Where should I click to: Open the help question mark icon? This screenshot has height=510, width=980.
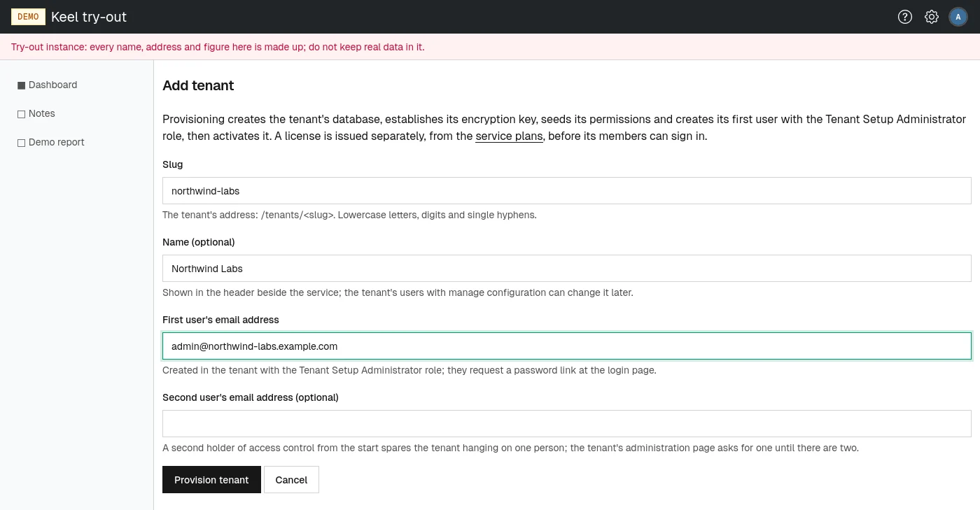pyautogui.click(x=905, y=17)
